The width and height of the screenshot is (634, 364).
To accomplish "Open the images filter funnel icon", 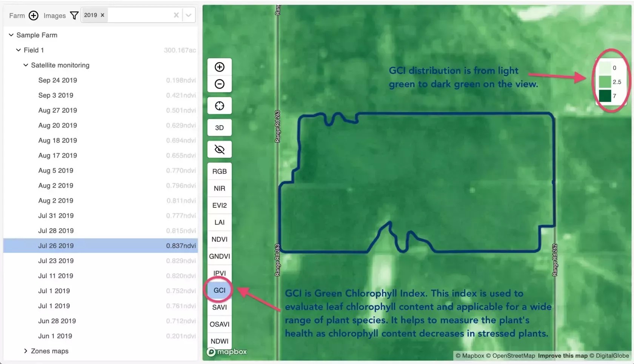I will point(74,15).
